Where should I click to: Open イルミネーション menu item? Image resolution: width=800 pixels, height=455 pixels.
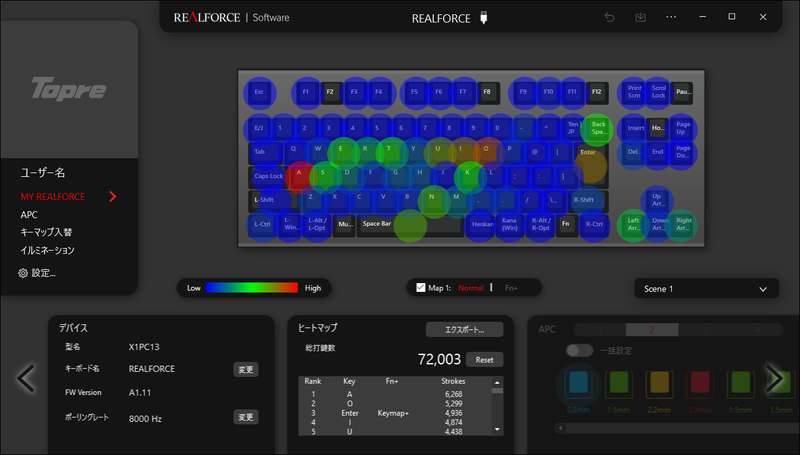click(x=47, y=250)
